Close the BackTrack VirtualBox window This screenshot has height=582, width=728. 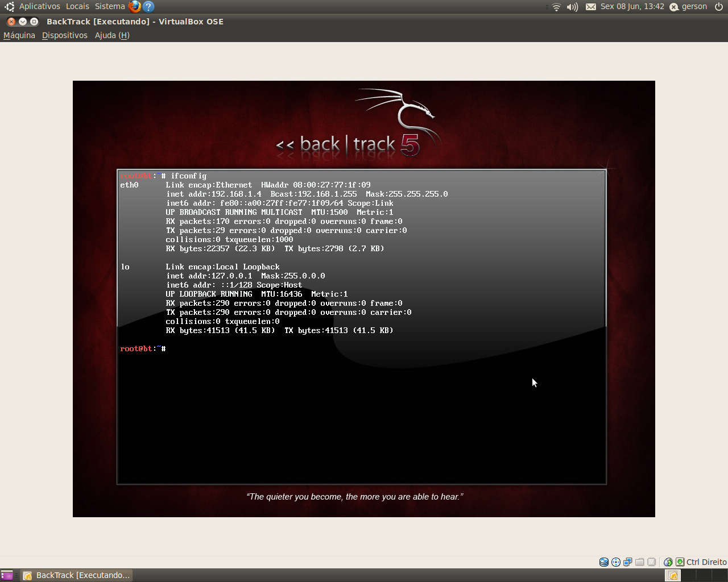pos(11,22)
